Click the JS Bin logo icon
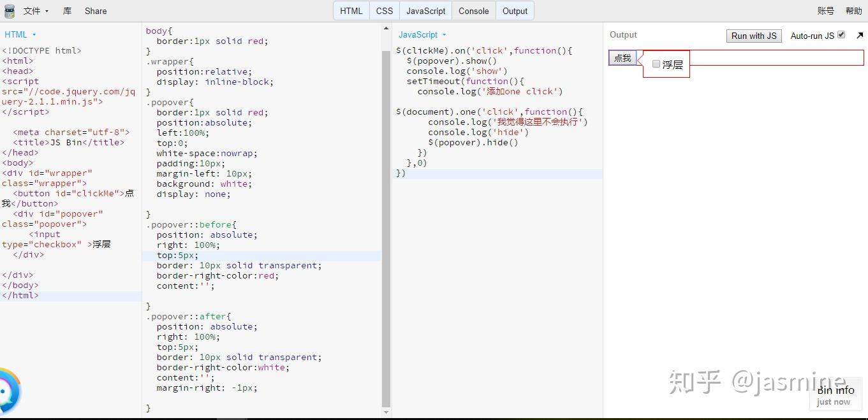 click(9, 11)
